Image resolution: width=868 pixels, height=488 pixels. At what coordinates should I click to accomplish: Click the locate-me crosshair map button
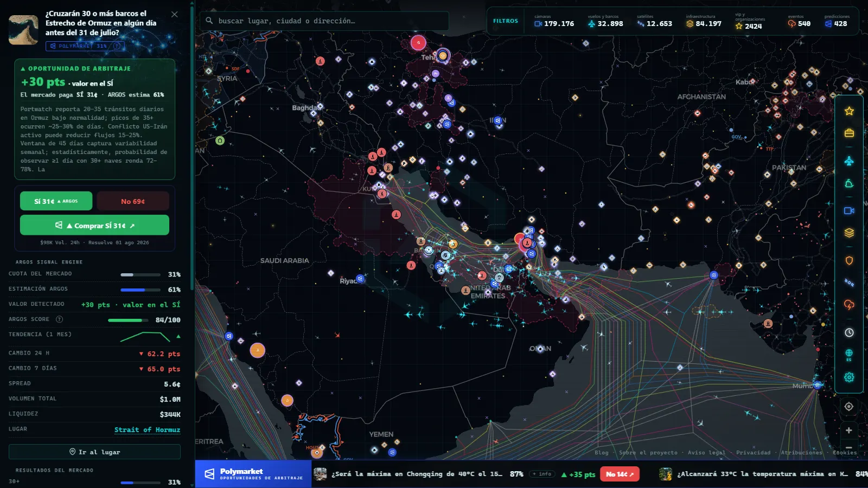point(849,407)
